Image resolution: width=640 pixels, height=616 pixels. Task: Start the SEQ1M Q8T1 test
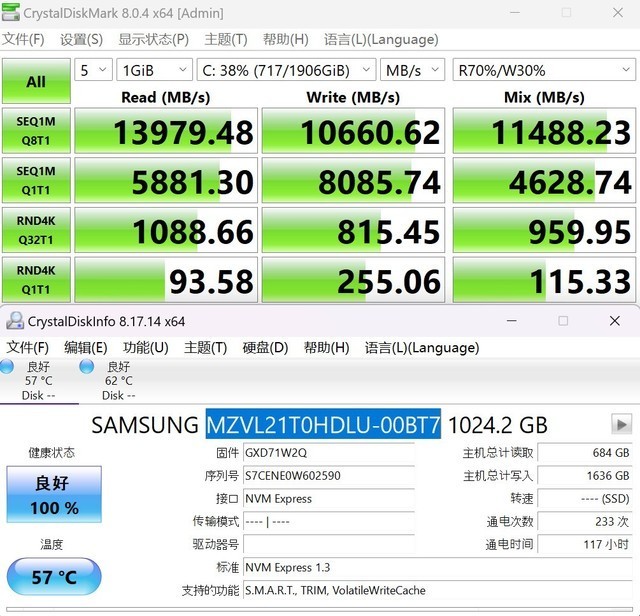click(x=36, y=131)
